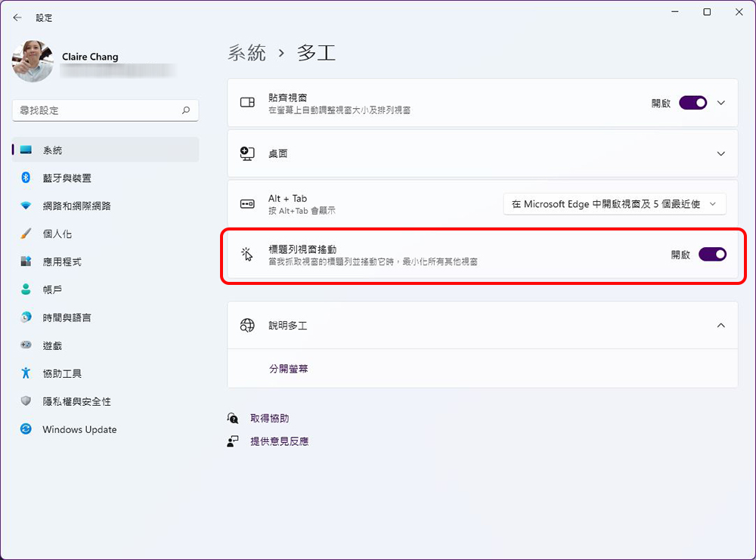Screen dimensions: 756x560
Task: Open 網路和網際網路 settings
Action: [106, 206]
